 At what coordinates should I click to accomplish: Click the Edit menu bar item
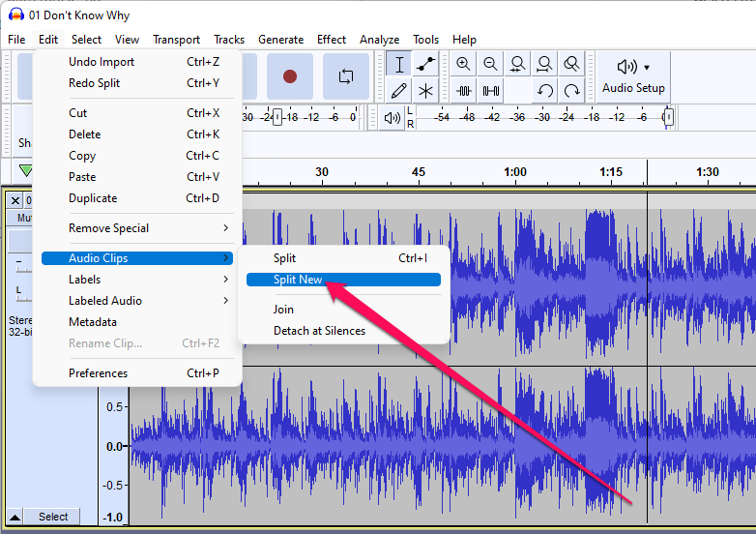pos(48,40)
